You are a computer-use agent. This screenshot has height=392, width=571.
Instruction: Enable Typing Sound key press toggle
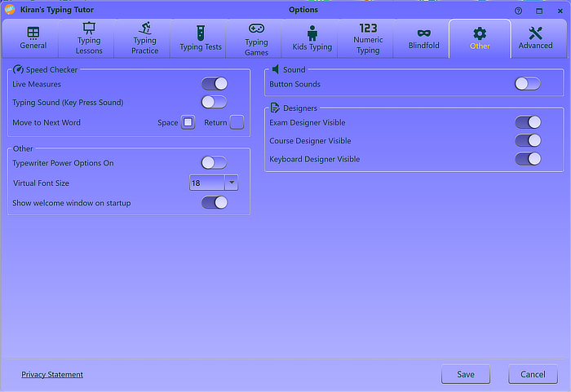215,102
